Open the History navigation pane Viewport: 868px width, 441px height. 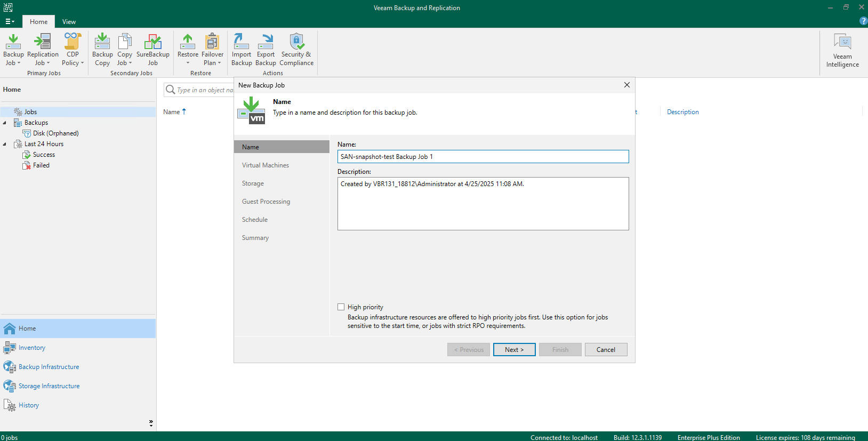pos(78,405)
